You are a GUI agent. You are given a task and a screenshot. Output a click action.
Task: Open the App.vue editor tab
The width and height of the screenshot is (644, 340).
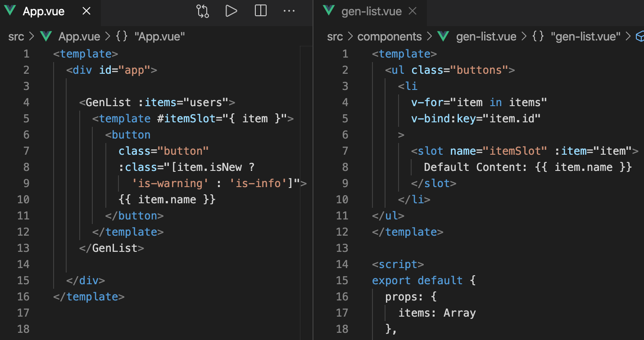click(50, 12)
